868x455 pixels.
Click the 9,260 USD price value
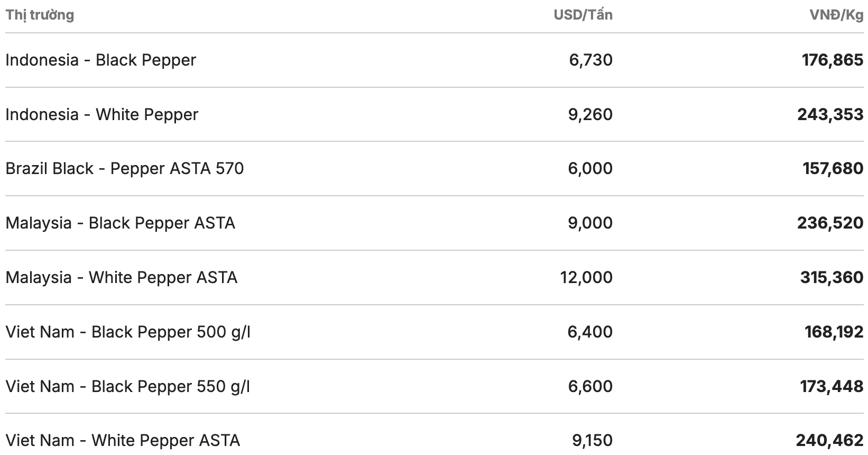pos(590,114)
